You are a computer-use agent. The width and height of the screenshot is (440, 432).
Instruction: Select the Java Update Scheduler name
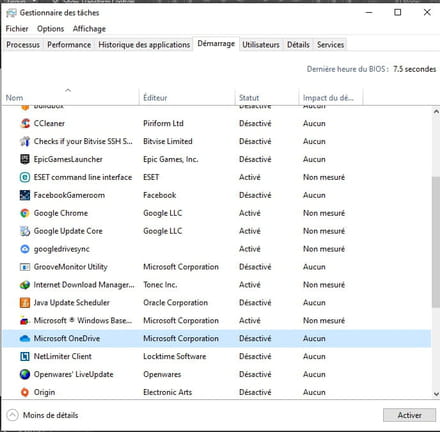71,303
